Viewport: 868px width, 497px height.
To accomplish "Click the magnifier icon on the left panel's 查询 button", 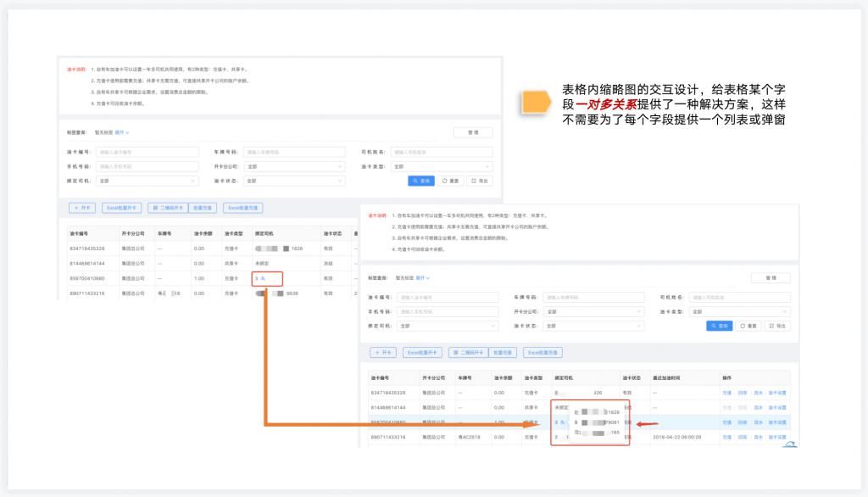I will 415,181.
